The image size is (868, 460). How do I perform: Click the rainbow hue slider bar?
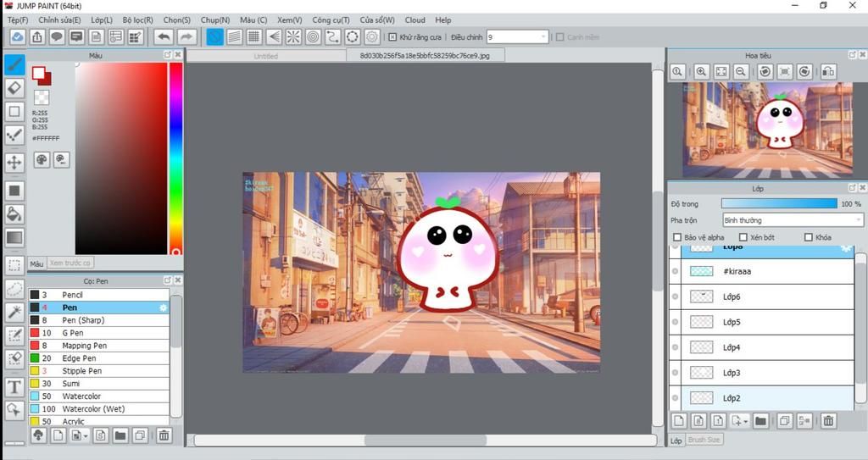coord(176,158)
